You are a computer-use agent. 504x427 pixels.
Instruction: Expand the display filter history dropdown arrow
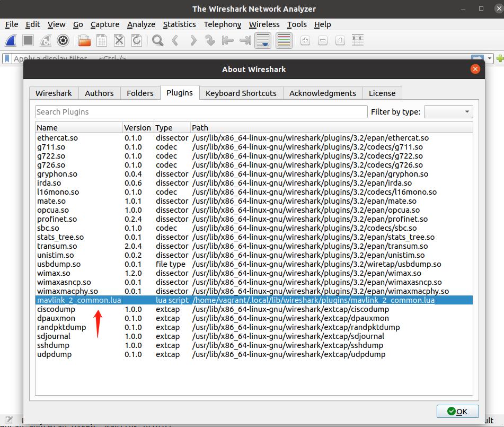pyautogui.click(x=490, y=59)
